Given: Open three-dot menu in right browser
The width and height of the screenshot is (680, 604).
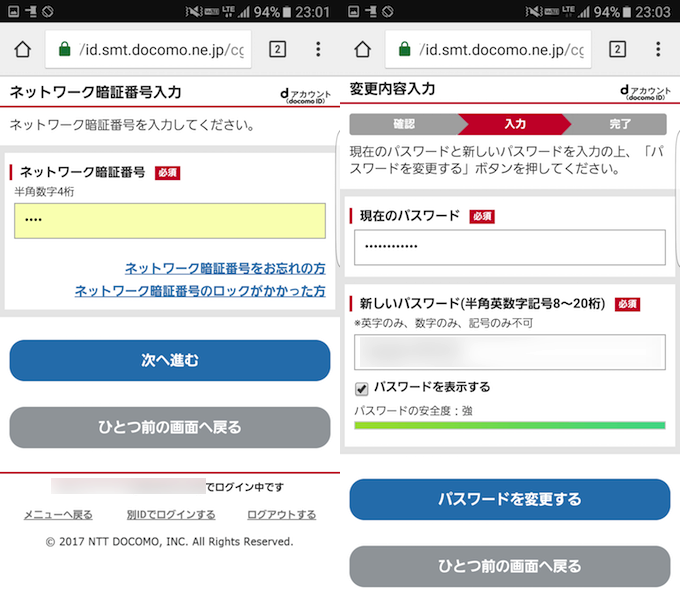Looking at the screenshot, I should click(658, 50).
